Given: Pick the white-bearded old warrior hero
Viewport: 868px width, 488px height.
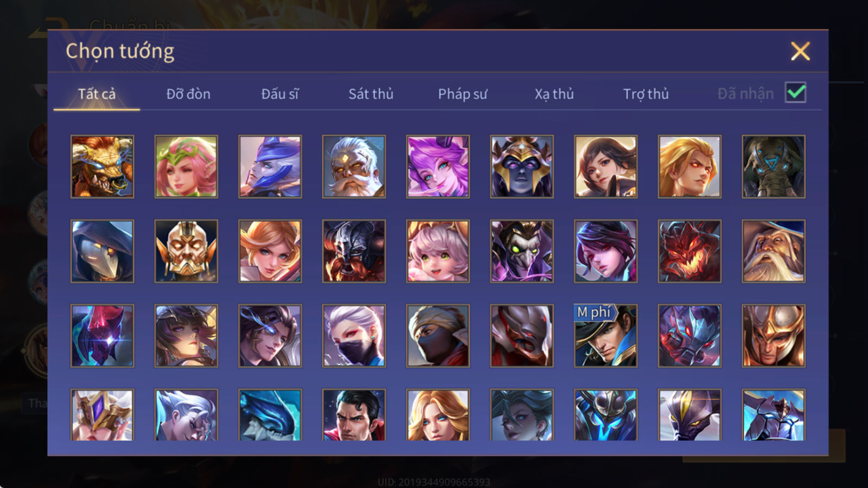Looking at the screenshot, I should [x=354, y=166].
